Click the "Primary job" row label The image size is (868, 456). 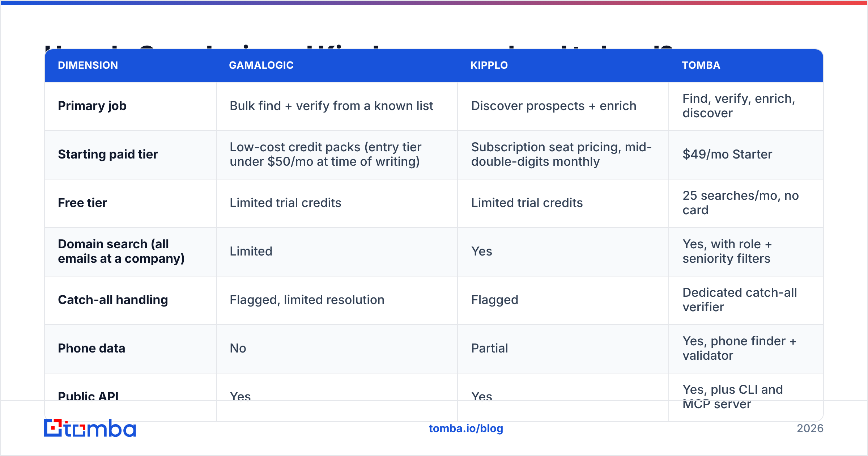tap(92, 106)
